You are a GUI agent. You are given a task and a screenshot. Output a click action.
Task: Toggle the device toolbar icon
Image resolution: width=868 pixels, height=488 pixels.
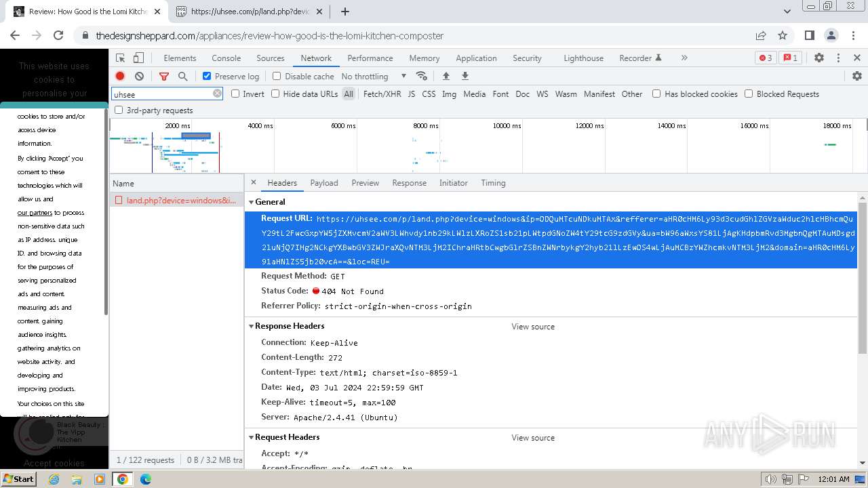tap(138, 58)
